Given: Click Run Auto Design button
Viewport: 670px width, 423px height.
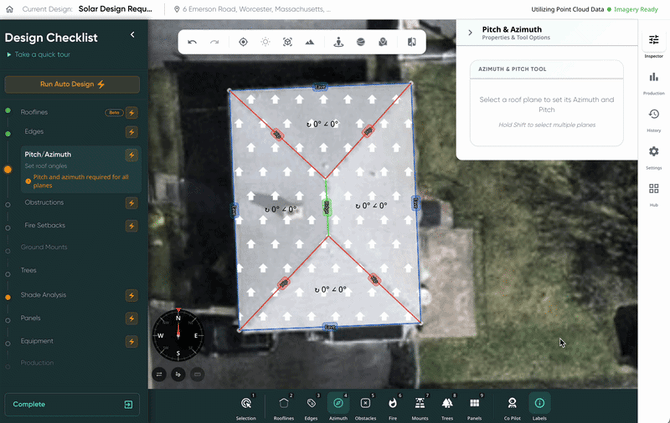Looking at the screenshot, I should (72, 84).
